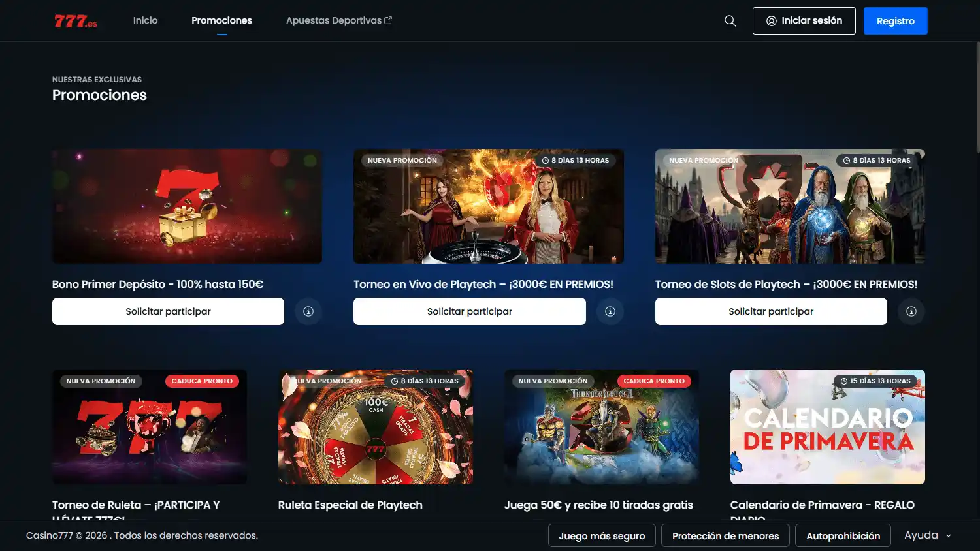Click the Ruleta Especial de Playtech title

pos(350,505)
